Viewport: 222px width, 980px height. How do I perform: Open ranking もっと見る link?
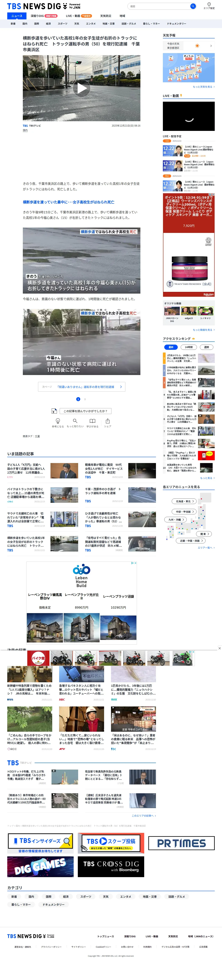[207, 478]
